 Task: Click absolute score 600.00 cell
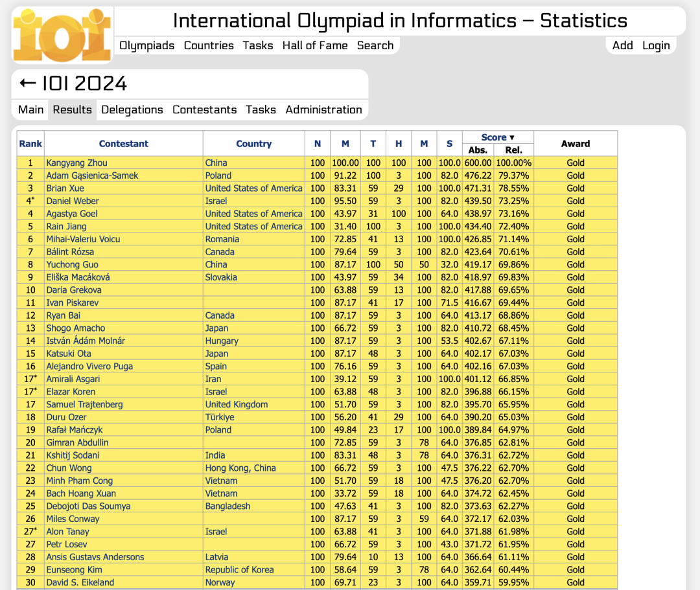click(x=478, y=163)
